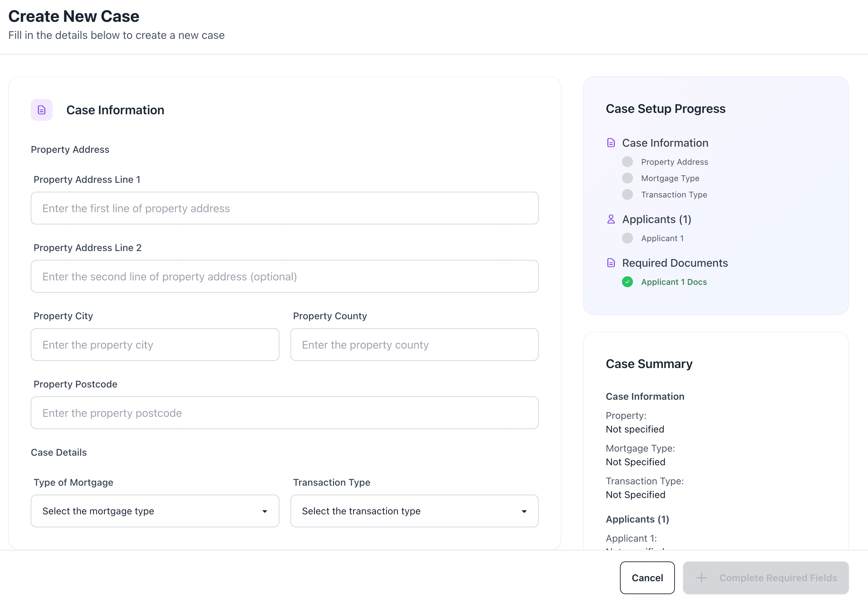Click the Transaction Type status circle
The width and height of the screenshot is (868, 601).
tap(627, 195)
